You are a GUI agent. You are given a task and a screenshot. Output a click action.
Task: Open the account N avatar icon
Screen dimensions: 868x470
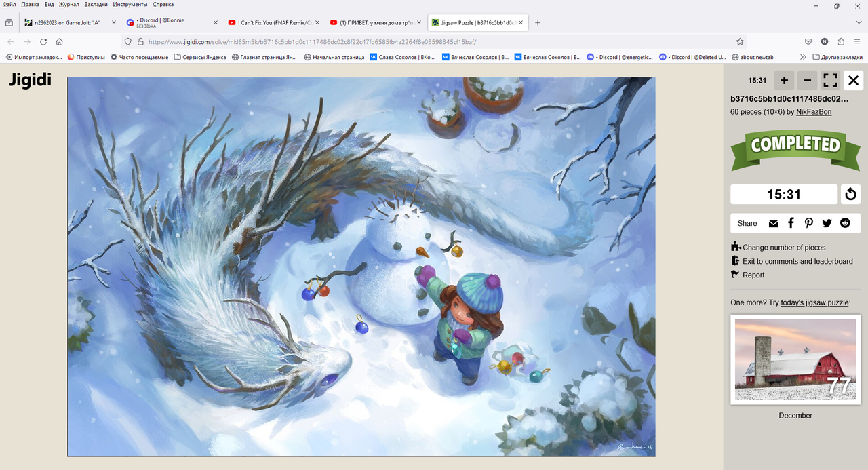825,41
